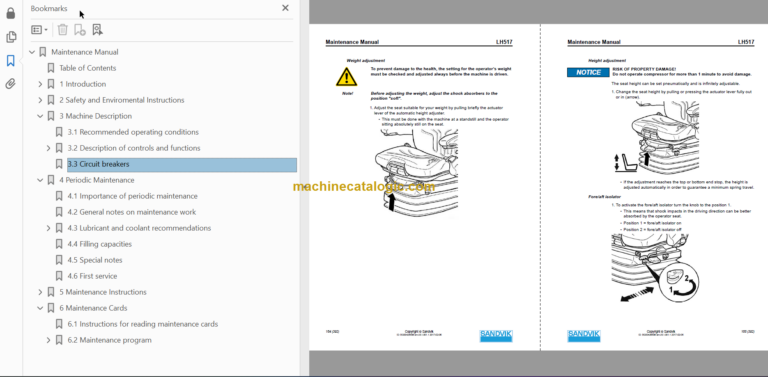Open 4.2 General notes on maintenance work
This screenshot has width=768, height=377.
click(x=132, y=212)
